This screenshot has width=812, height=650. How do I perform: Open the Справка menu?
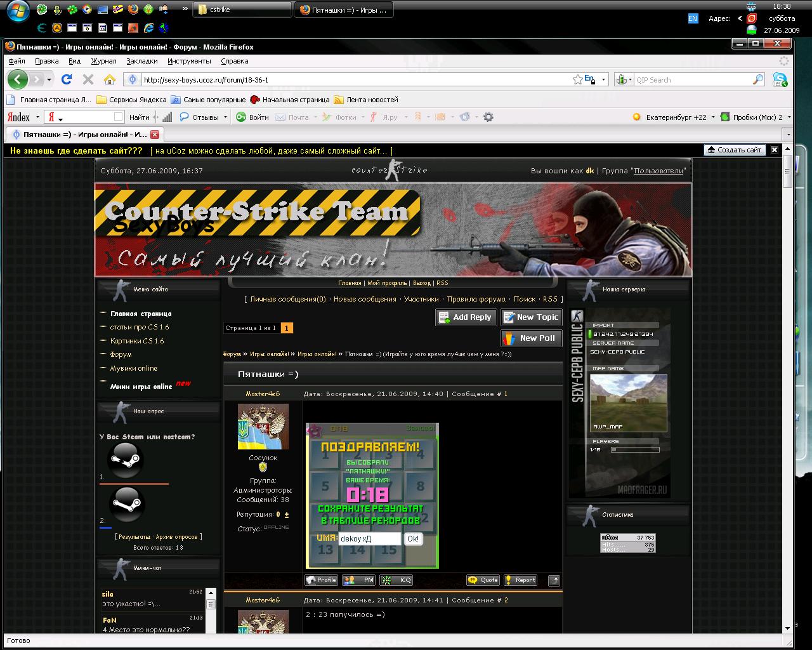(x=235, y=61)
